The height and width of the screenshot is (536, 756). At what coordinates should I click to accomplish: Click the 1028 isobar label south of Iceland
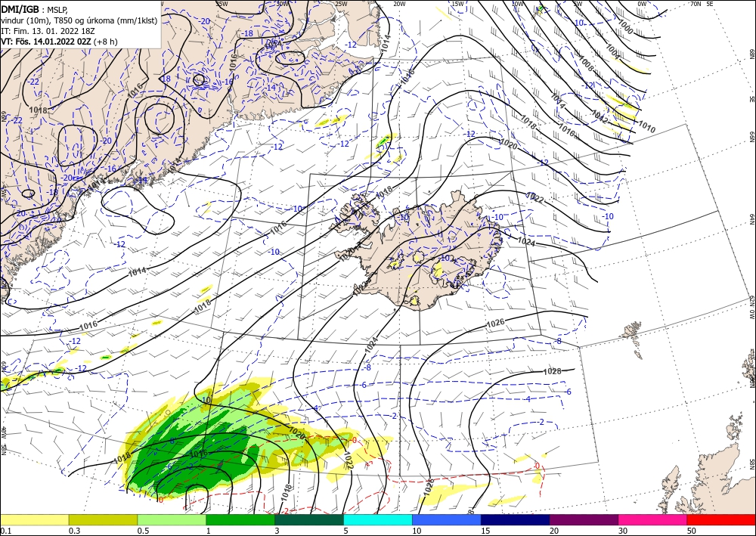coord(552,371)
